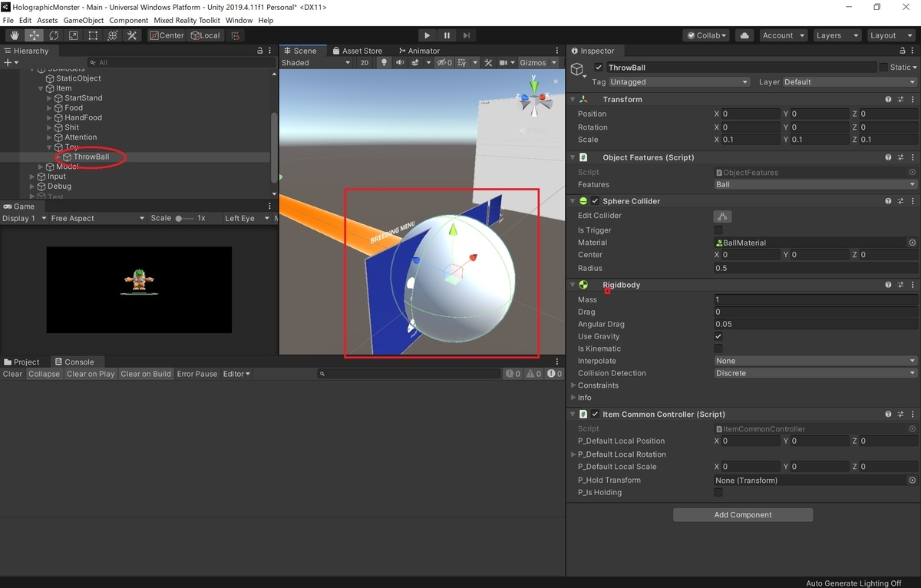Switch to the Project tab

click(x=21, y=362)
